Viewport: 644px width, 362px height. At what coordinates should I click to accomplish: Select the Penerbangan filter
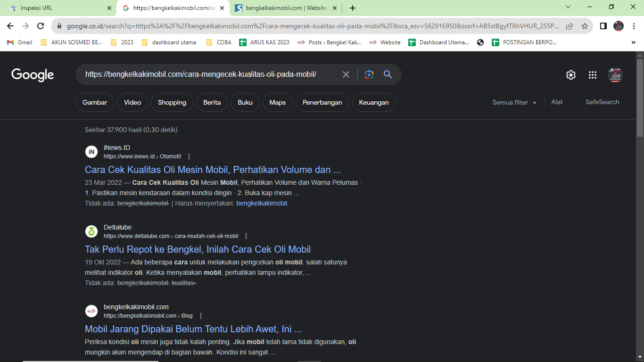click(322, 102)
